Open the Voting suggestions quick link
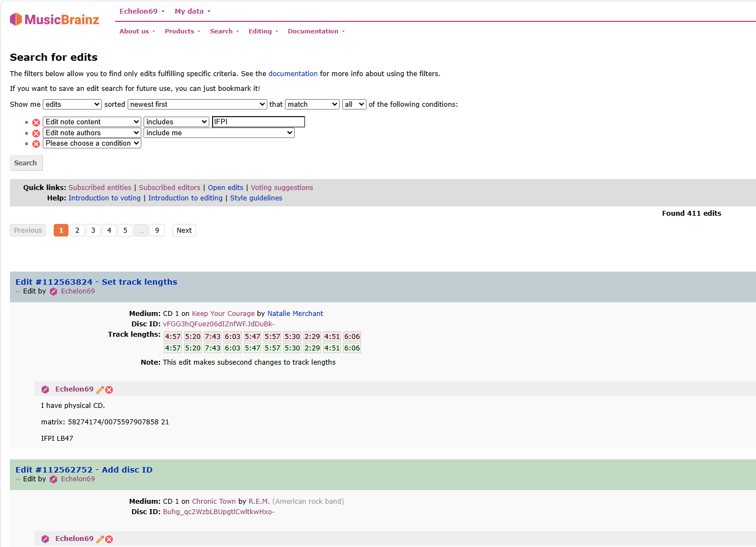Screen dimensions: 756x547 point(282,188)
